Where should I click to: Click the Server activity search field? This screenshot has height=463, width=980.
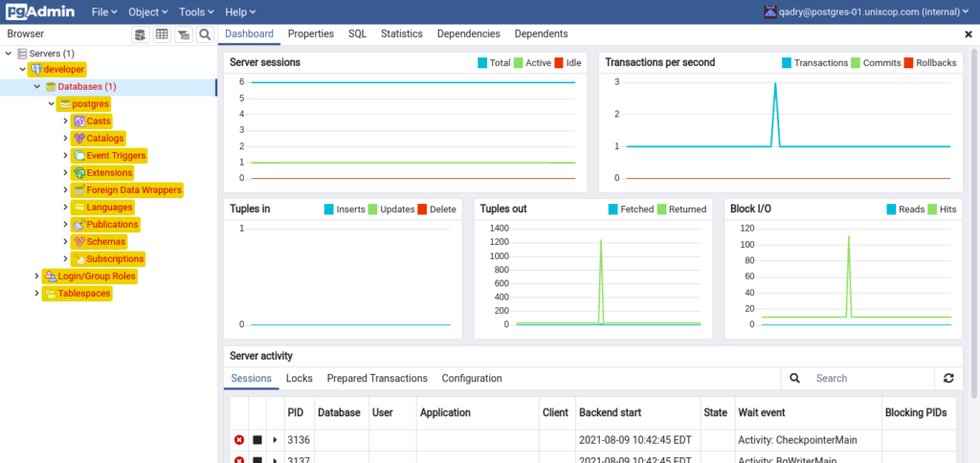tap(871, 378)
